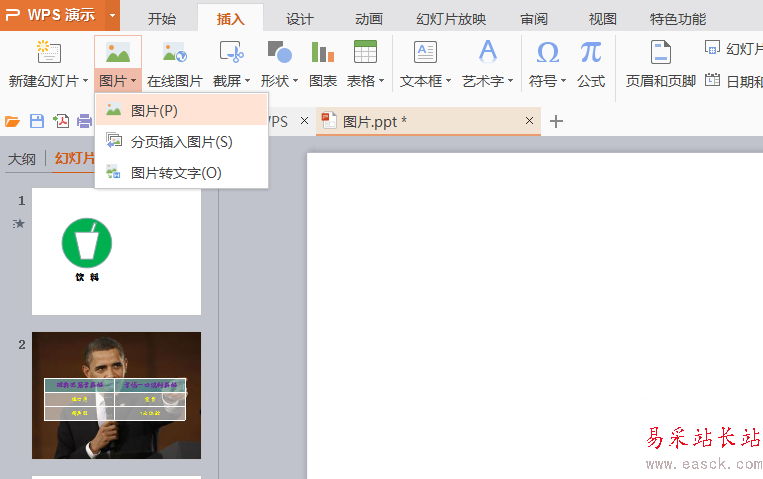Click the animation star marker on slide 1
Screen dimensions: 763x479
[18, 223]
